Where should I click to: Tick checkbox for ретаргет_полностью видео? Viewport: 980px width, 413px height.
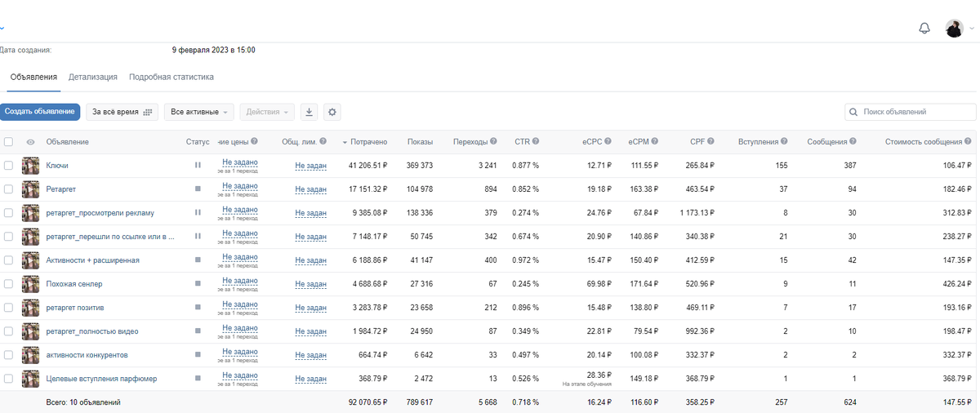[8, 331]
